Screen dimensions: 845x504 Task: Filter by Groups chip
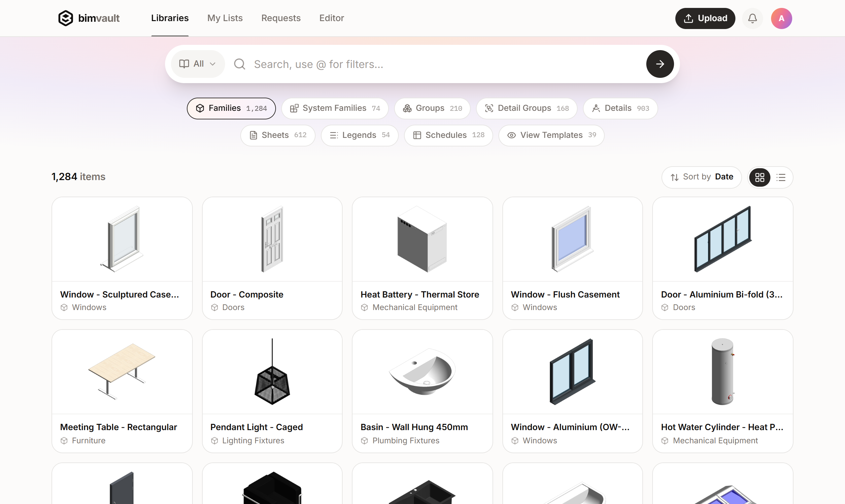(432, 108)
